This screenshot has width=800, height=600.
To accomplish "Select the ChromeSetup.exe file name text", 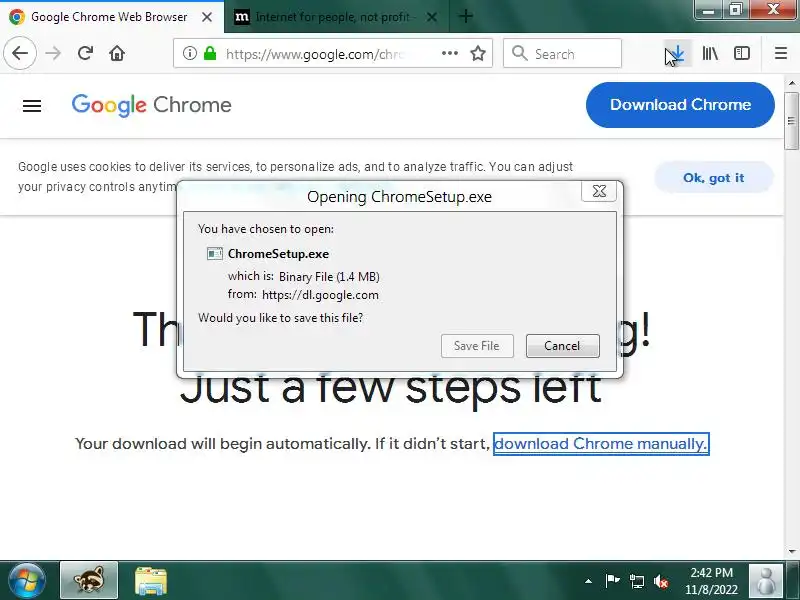I will pyautogui.click(x=278, y=254).
